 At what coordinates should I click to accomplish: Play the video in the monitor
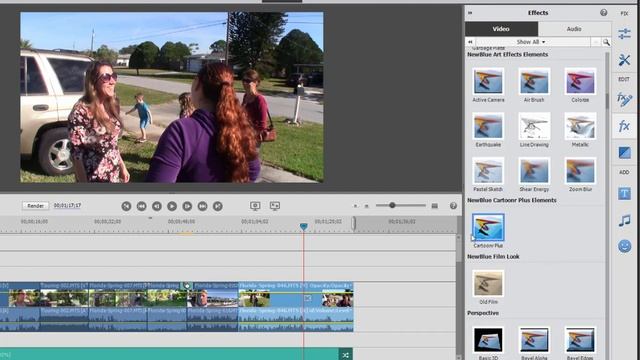click(172, 206)
